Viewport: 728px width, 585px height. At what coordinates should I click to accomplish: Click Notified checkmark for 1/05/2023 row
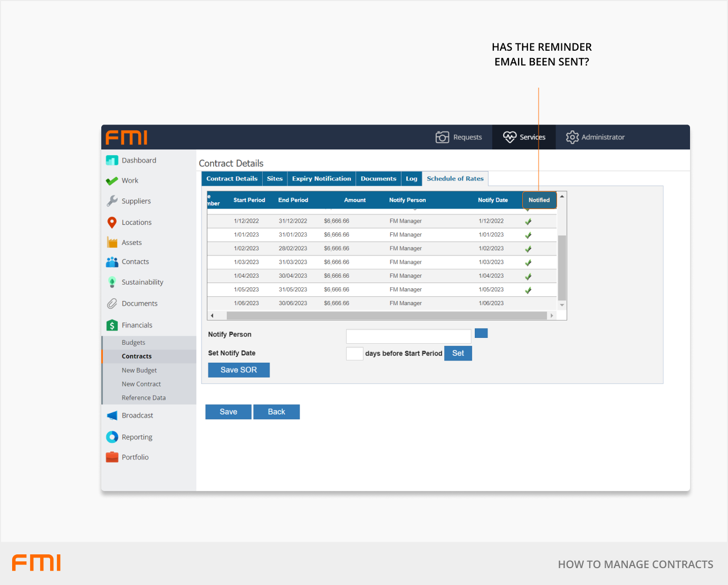click(528, 290)
